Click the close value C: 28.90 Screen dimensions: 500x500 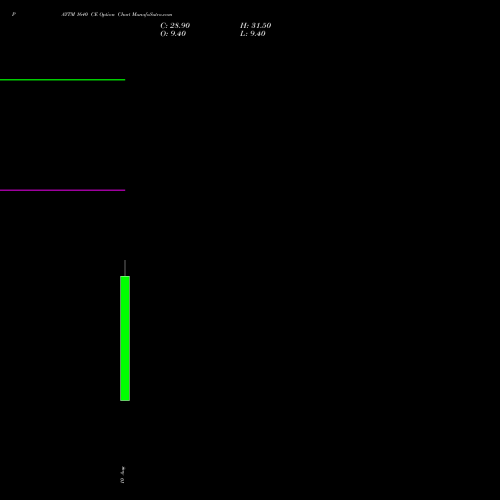[175, 25]
